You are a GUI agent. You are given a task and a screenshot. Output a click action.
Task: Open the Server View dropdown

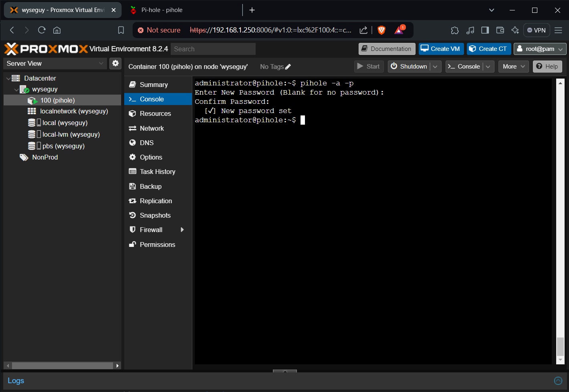55,63
